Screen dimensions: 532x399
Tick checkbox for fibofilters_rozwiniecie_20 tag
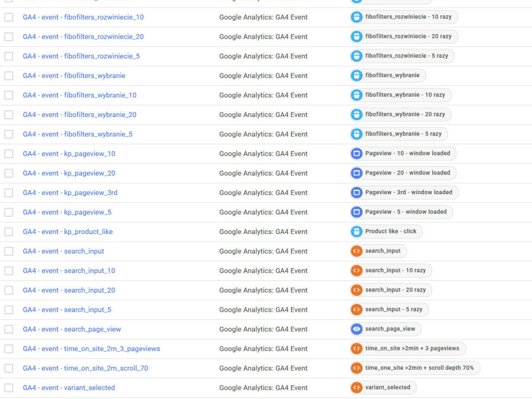[9, 37]
